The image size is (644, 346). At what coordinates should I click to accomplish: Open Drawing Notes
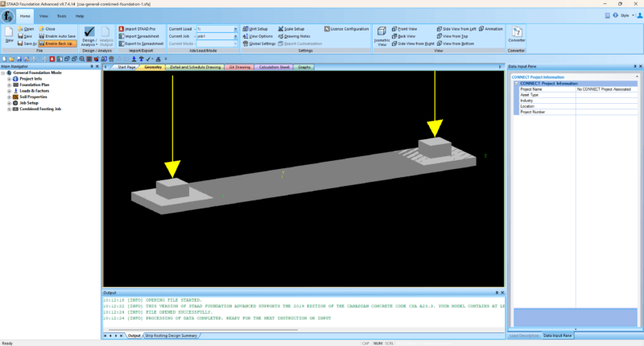click(294, 36)
